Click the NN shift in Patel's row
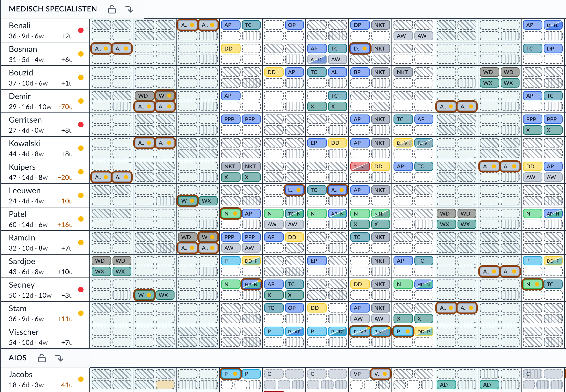The width and height of the screenshot is (566, 392). tap(380, 214)
